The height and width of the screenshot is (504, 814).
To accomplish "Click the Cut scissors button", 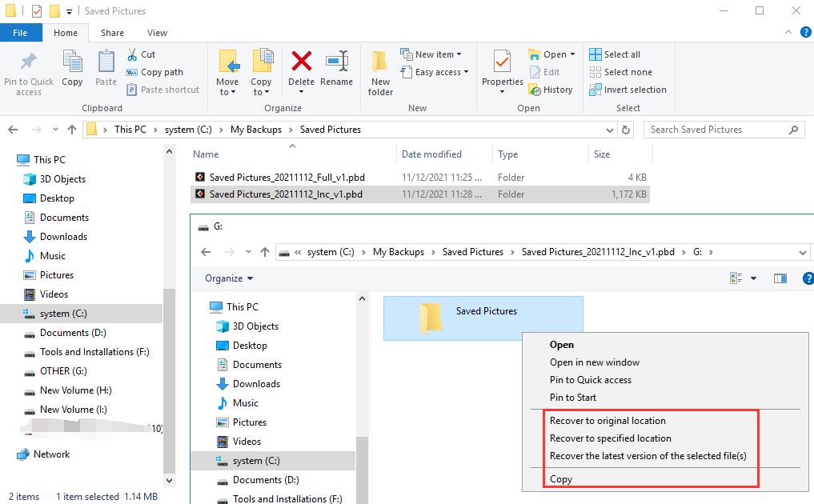I will coord(141,54).
